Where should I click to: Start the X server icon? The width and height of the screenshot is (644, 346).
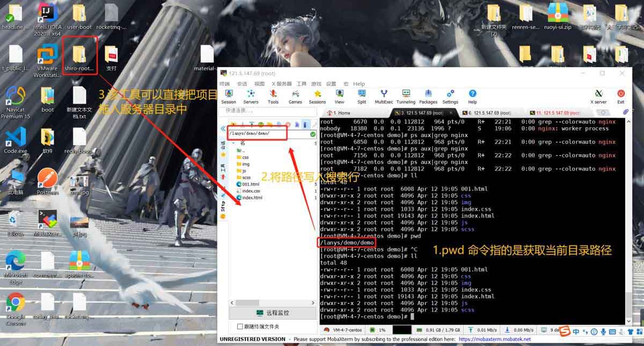(x=598, y=97)
